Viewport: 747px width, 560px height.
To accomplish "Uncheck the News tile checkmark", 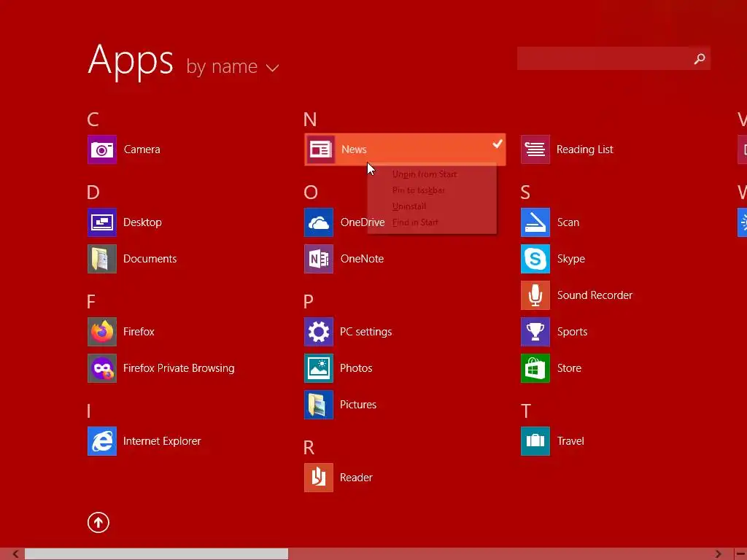I will 498,144.
